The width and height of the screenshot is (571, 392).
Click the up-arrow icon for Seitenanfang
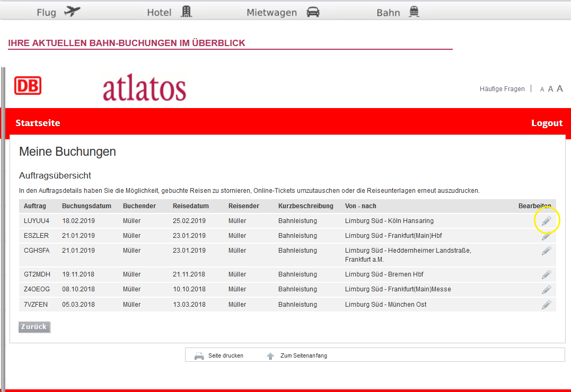[270, 356]
